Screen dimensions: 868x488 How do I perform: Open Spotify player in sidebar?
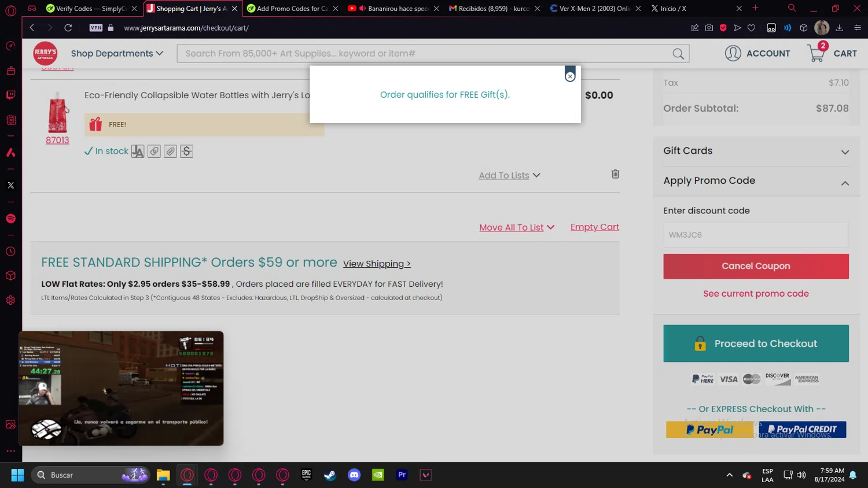click(10, 219)
